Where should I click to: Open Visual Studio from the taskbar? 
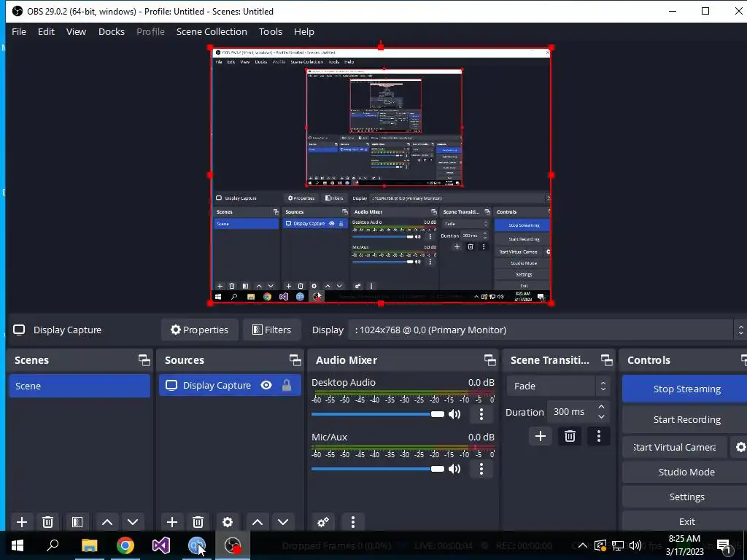(x=161, y=545)
